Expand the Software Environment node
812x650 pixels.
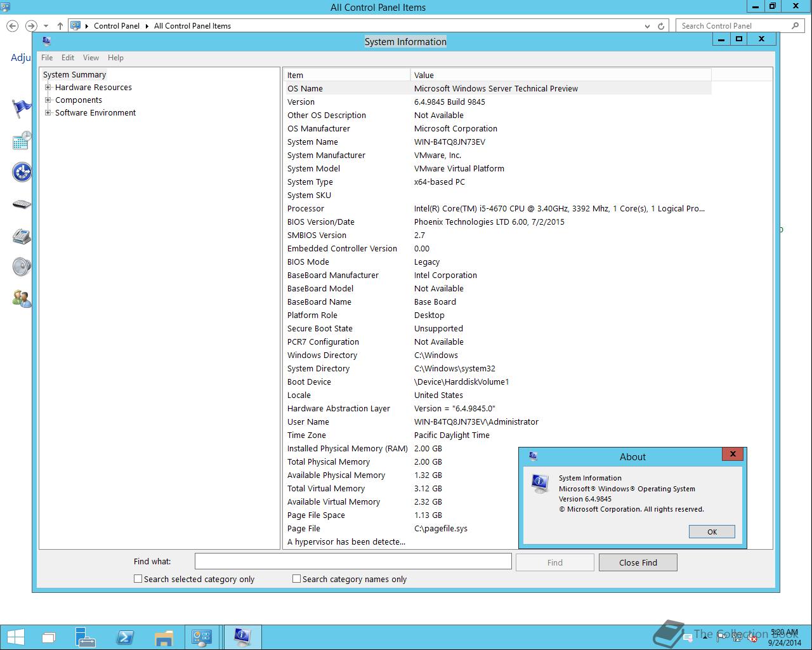coord(48,113)
